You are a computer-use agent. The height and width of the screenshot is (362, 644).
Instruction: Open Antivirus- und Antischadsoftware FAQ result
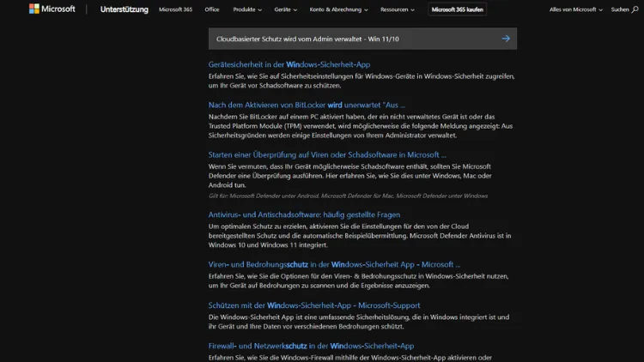tap(304, 214)
